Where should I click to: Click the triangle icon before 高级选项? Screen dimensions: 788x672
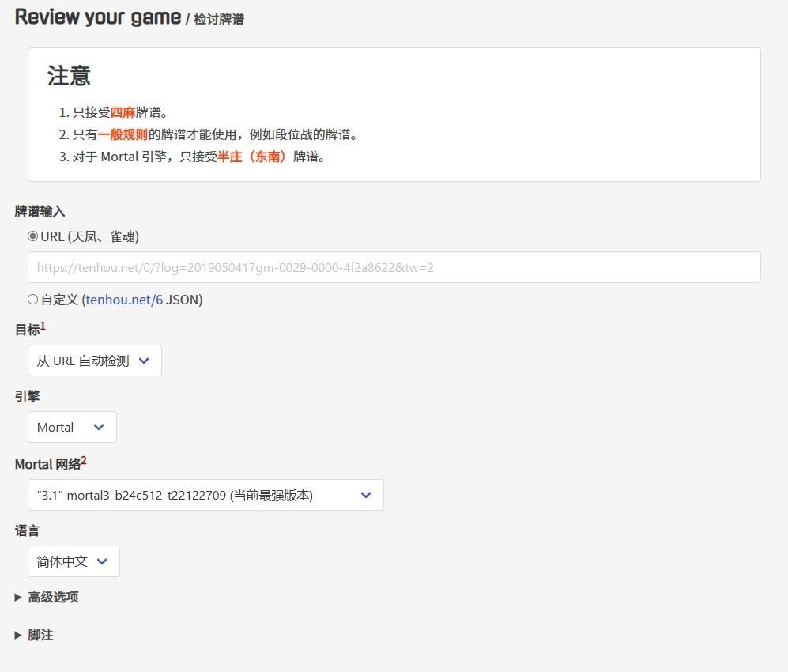(x=18, y=598)
